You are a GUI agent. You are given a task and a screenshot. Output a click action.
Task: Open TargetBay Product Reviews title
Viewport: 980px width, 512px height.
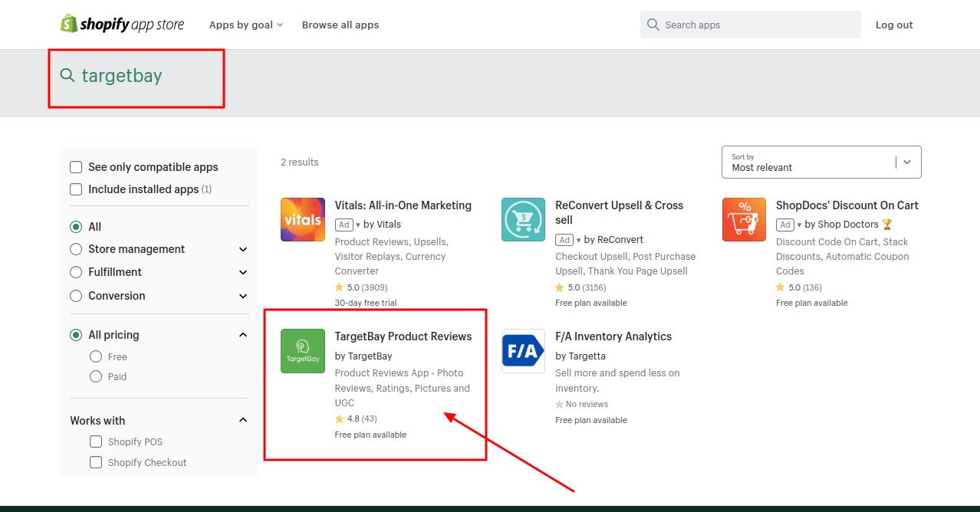click(x=403, y=336)
